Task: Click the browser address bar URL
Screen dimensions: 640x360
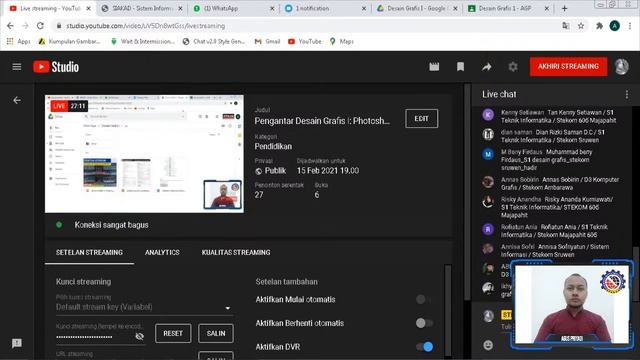Action: point(146,26)
